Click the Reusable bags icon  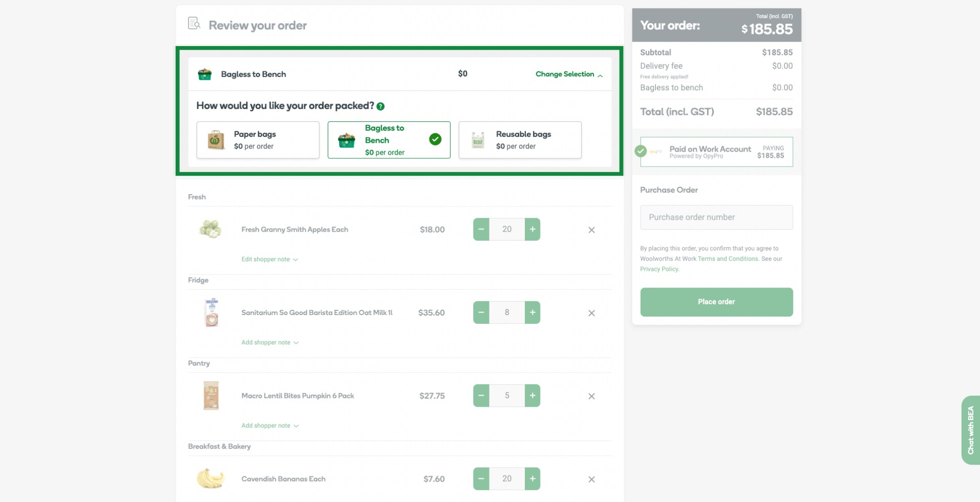click(477, 140)
